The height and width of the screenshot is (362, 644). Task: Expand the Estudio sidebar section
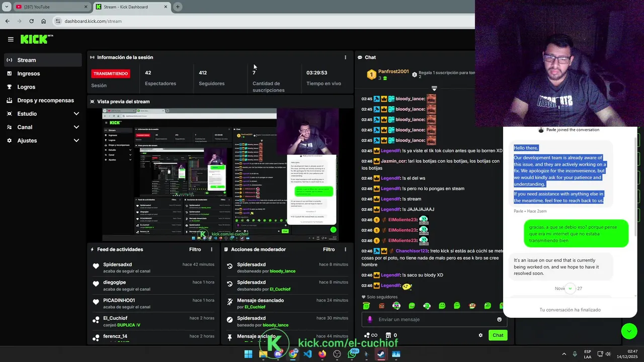tap(76, 114)
